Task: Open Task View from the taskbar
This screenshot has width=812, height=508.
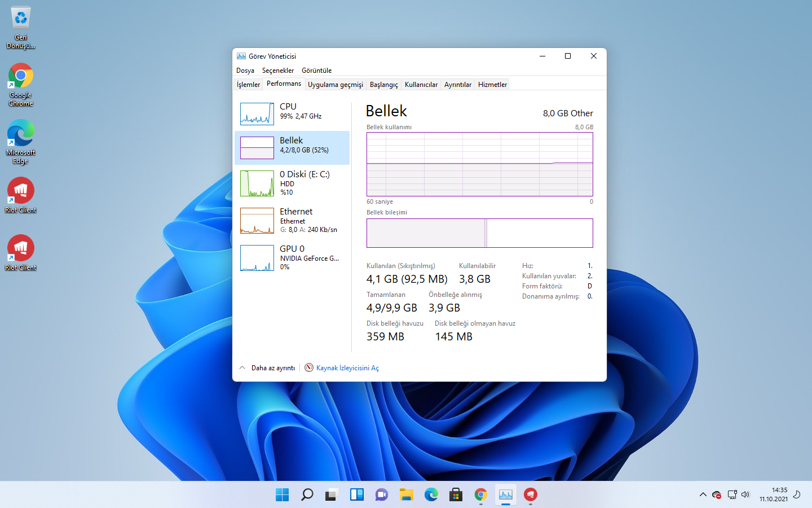Action: [x=332, y=495]
